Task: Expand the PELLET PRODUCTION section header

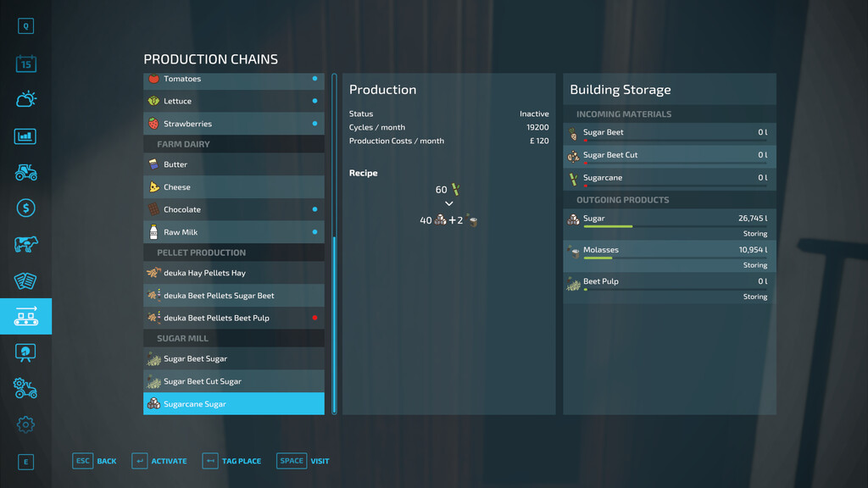Action: [x=233, y=252]
